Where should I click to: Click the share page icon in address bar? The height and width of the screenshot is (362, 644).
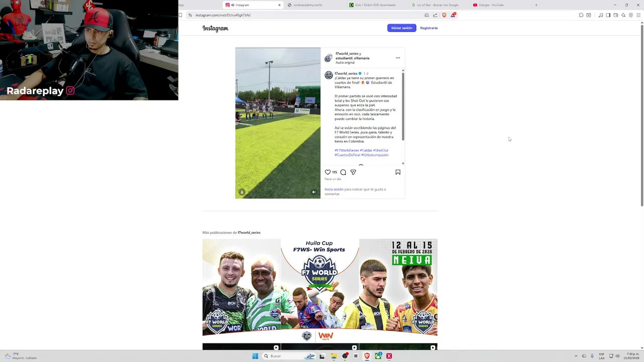435,15
